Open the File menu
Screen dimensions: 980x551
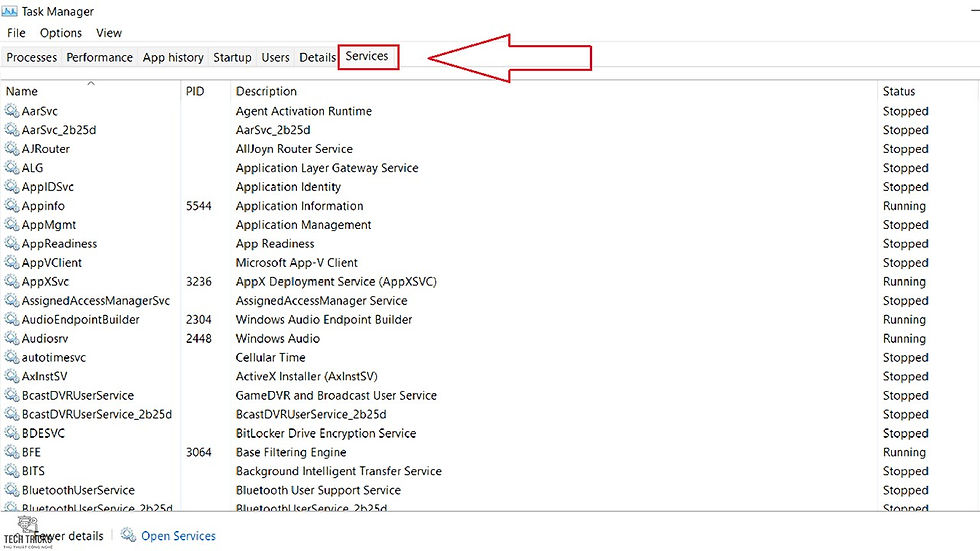point(16,33)
